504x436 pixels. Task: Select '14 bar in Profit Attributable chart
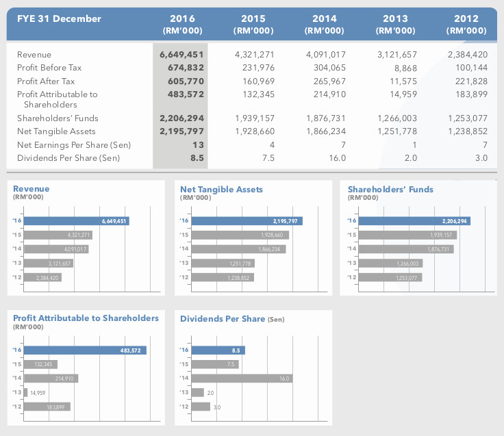click(x=51, y=379)
